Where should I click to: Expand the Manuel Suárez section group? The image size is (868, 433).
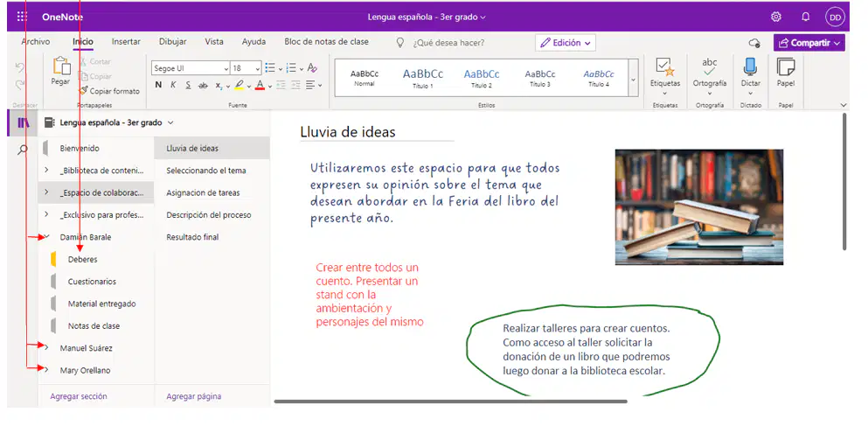pyautogui.click(x=46, y=348)
